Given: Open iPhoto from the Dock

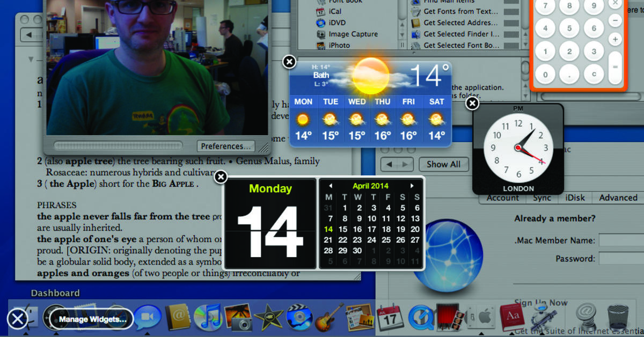Looking at the screenshot, I should [238, 318].
